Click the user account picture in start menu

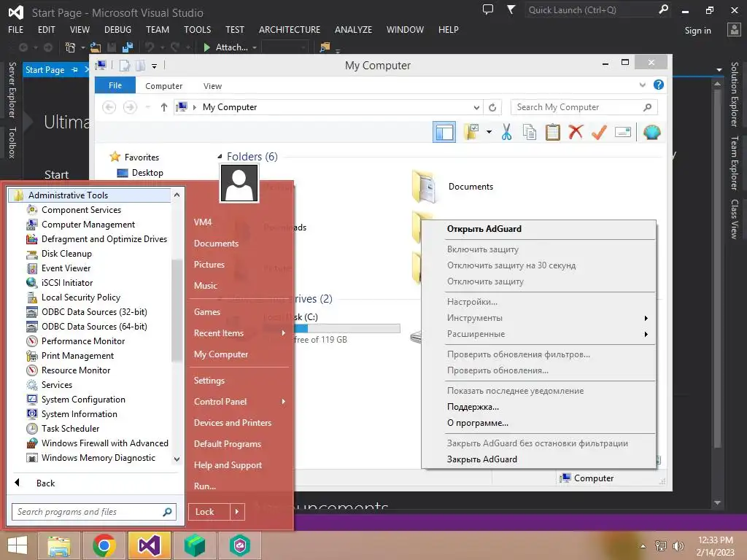[x=239, y=183]
